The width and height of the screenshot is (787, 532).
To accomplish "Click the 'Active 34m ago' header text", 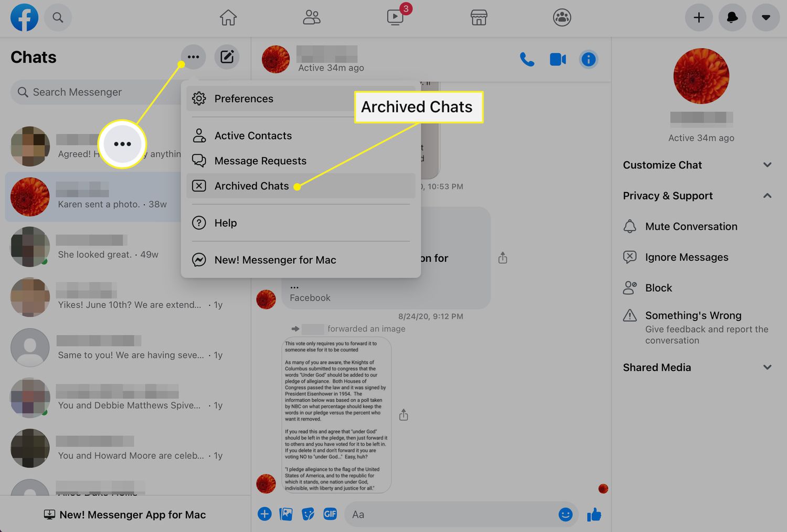I will point(331,68).
